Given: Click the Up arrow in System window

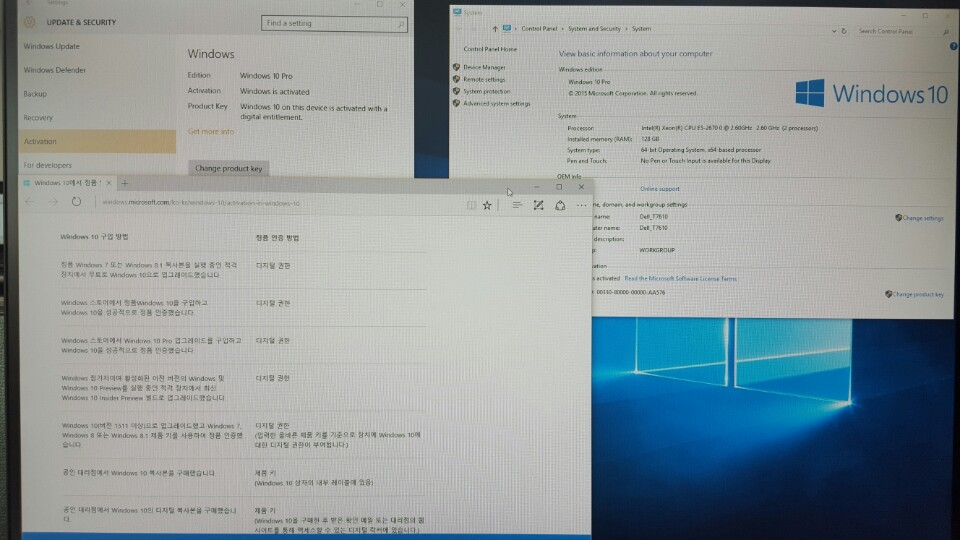Looking at the screenshot, I should (495, 29).
